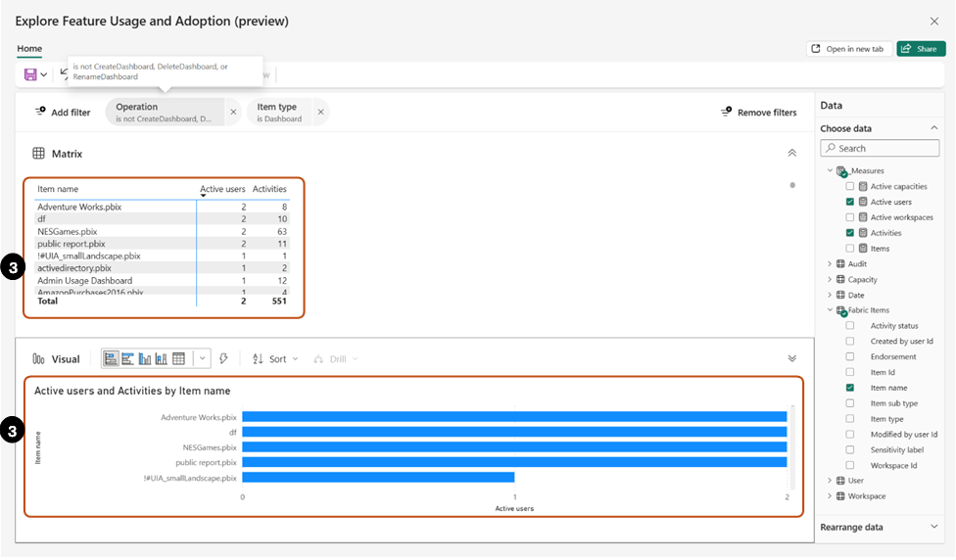Viewport: 956px width, 560px height.
Task: Click the Workspace table icon
Action: (840, 496)
